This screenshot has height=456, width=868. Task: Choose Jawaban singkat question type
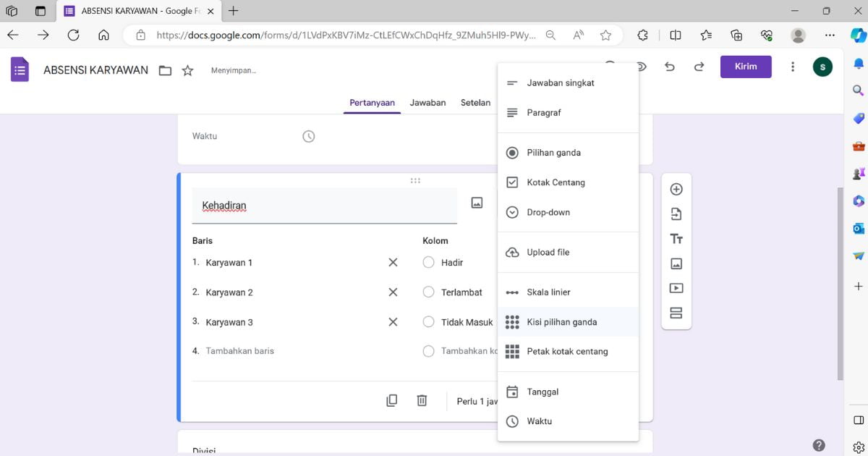pos(568,83)
